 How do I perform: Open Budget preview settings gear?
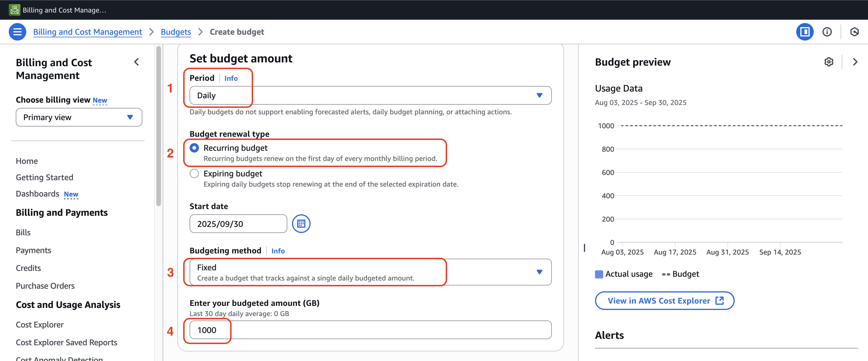(x=829, y=62)
